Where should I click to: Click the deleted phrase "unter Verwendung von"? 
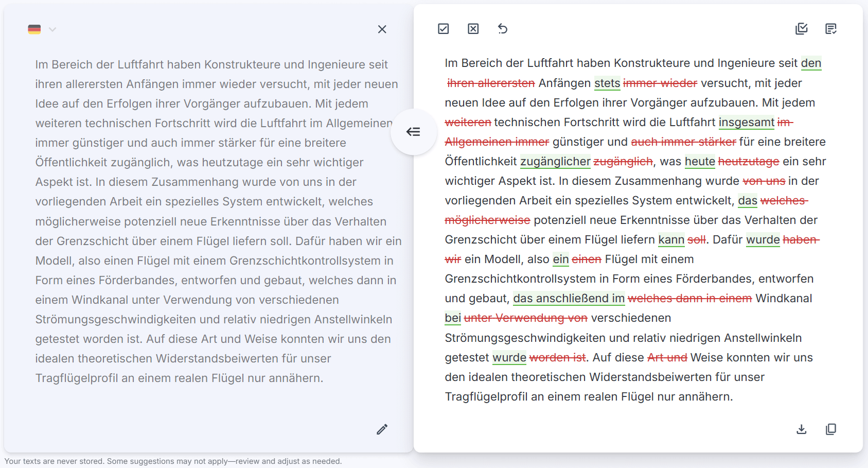click(525, 318)
